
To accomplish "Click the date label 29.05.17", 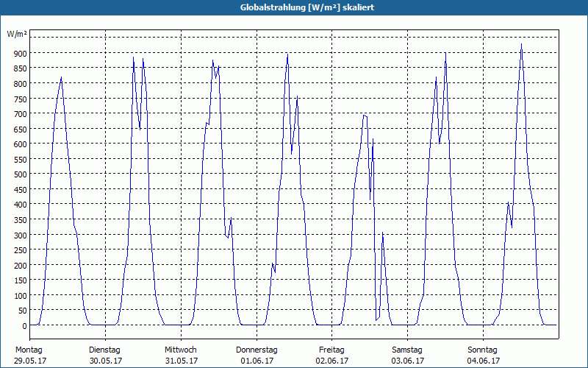I will [30, 361].
